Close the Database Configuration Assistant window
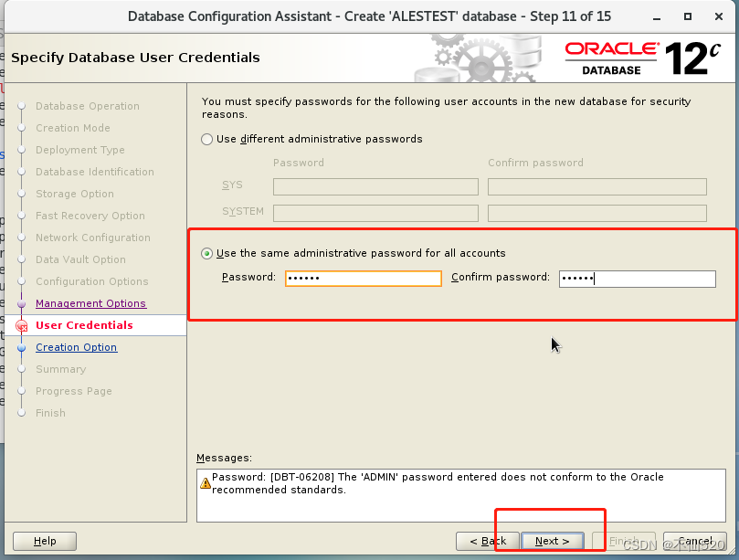Image resolution: width=739 pixels, height=560 pixels. 719,16
